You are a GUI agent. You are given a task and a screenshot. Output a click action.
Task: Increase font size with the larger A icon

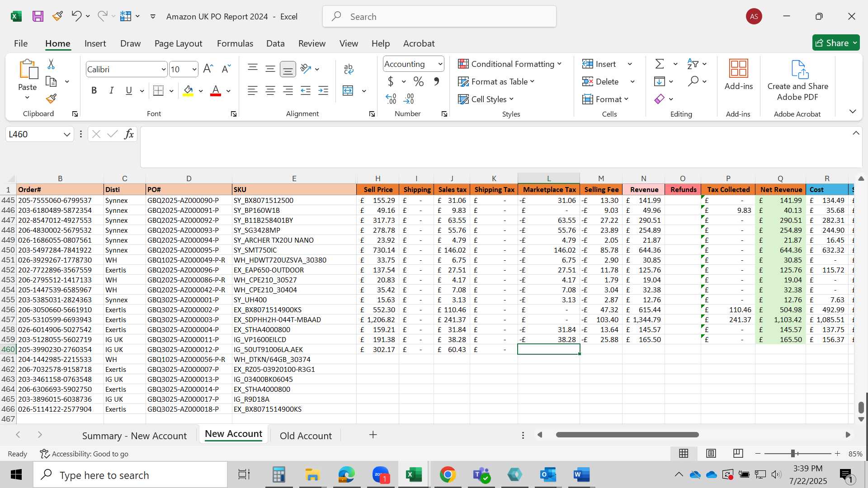[208, 69]
